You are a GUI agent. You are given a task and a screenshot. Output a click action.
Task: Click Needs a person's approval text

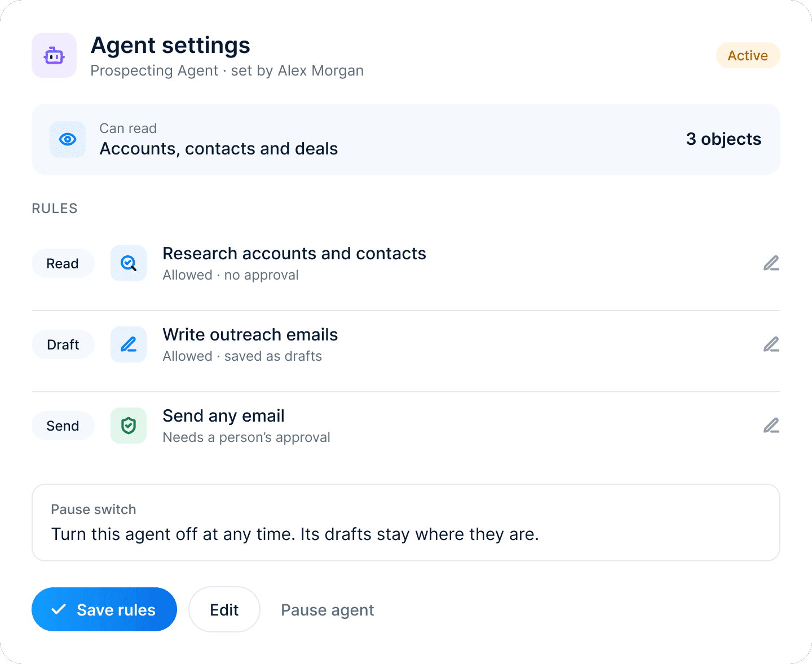coord(246,437)
